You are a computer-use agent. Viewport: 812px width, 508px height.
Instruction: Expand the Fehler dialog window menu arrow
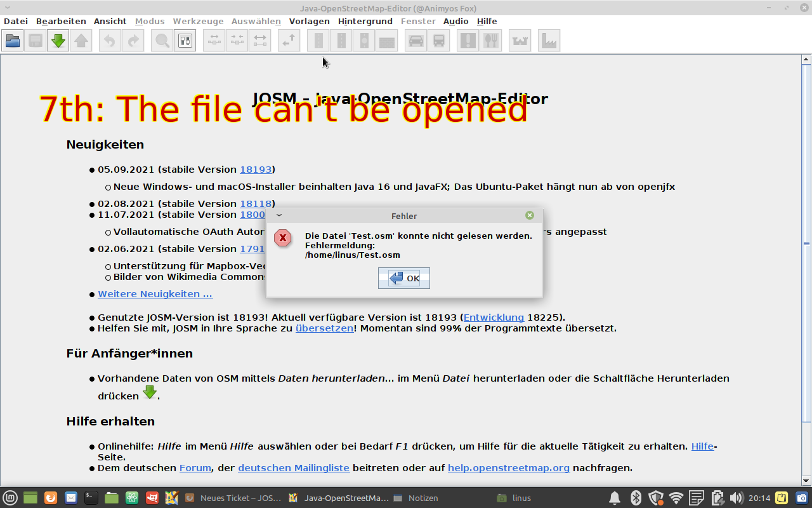(x=279, y=215)
